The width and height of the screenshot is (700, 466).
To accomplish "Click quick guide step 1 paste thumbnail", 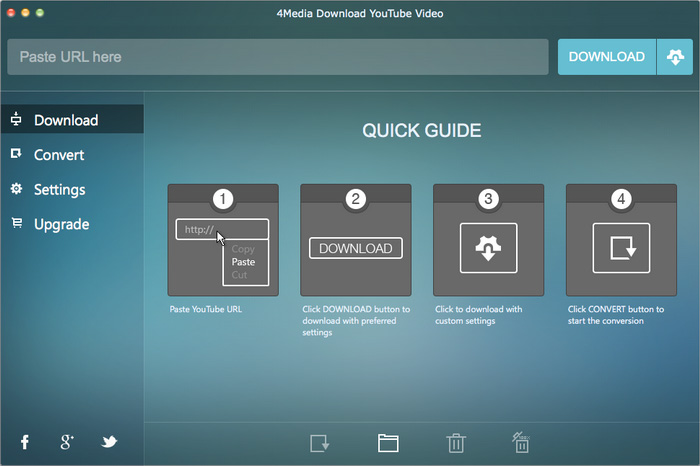I will pos(223,240).
